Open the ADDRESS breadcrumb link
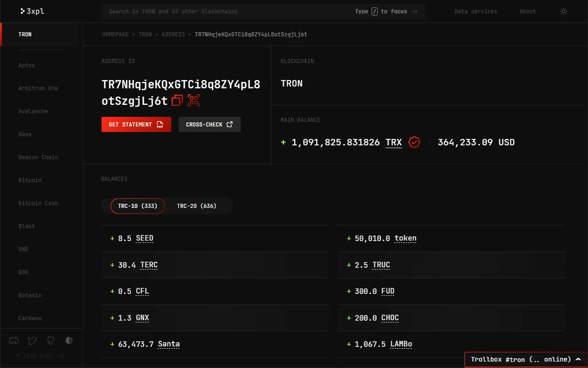 coord(173,34)
